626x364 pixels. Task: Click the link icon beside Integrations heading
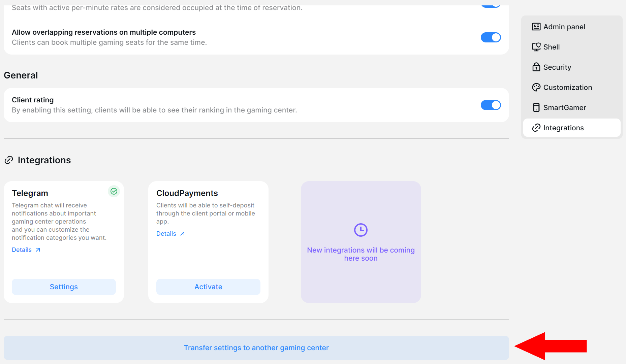click(9, 160)
